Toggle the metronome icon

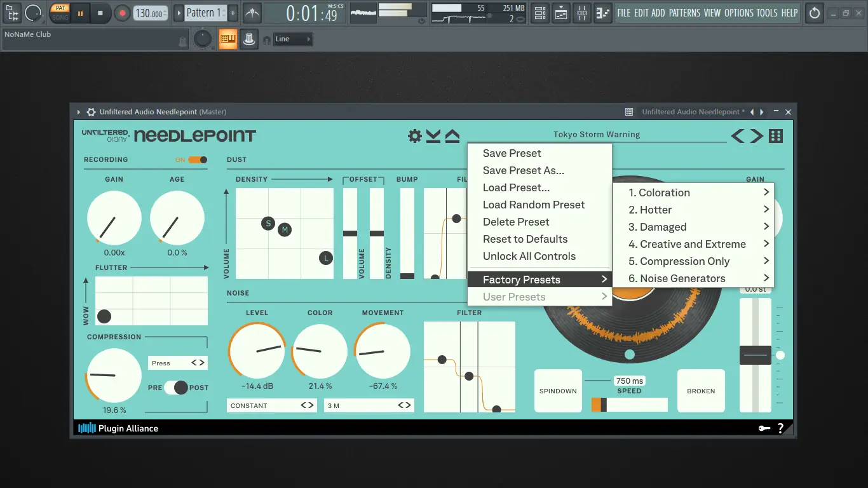[252, 13]
